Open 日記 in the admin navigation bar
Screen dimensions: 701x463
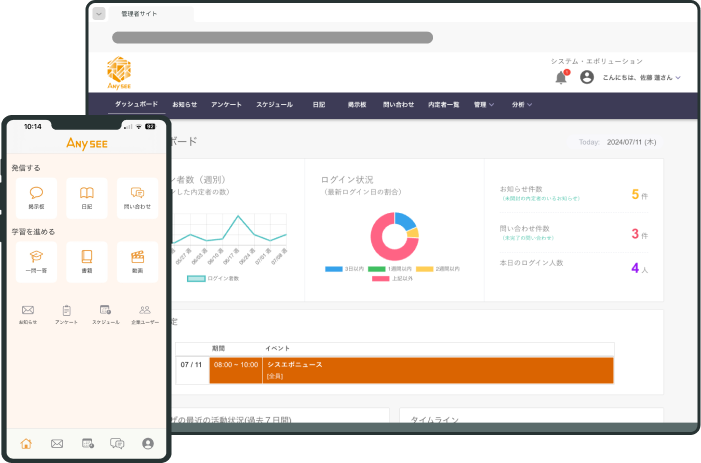pyautogui.click(x=319, y=105)
